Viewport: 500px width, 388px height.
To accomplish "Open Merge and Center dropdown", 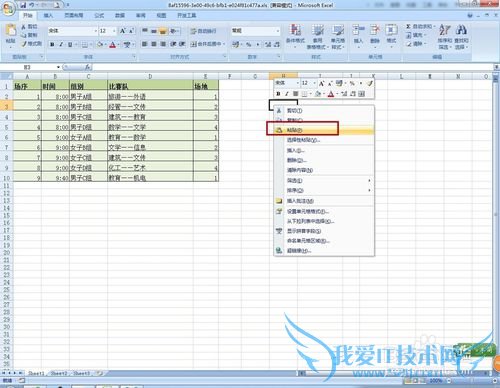I will pos(224,44).
